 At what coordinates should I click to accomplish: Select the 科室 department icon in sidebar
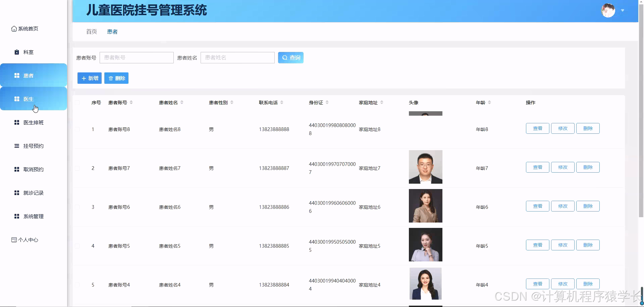(x=17, y=52)
